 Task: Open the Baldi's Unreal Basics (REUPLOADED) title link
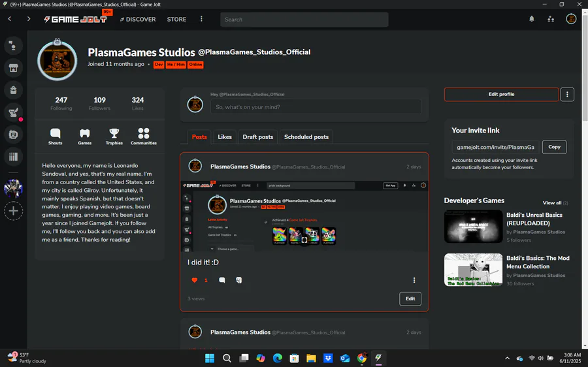(x=534, y=219)
